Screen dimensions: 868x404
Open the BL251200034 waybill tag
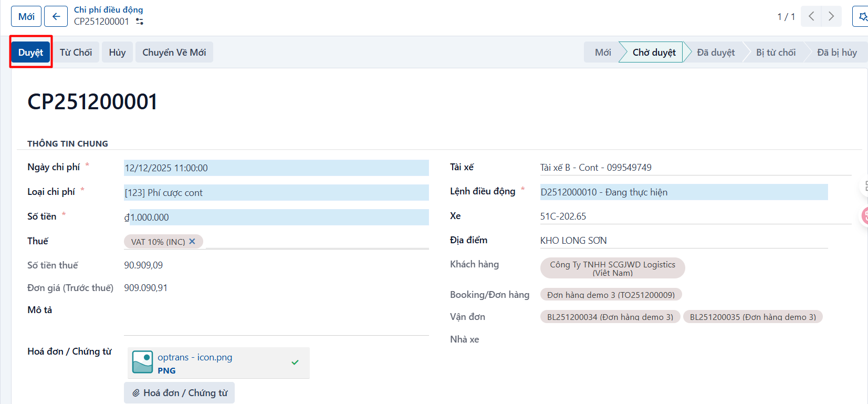click(x=610, y=317)
